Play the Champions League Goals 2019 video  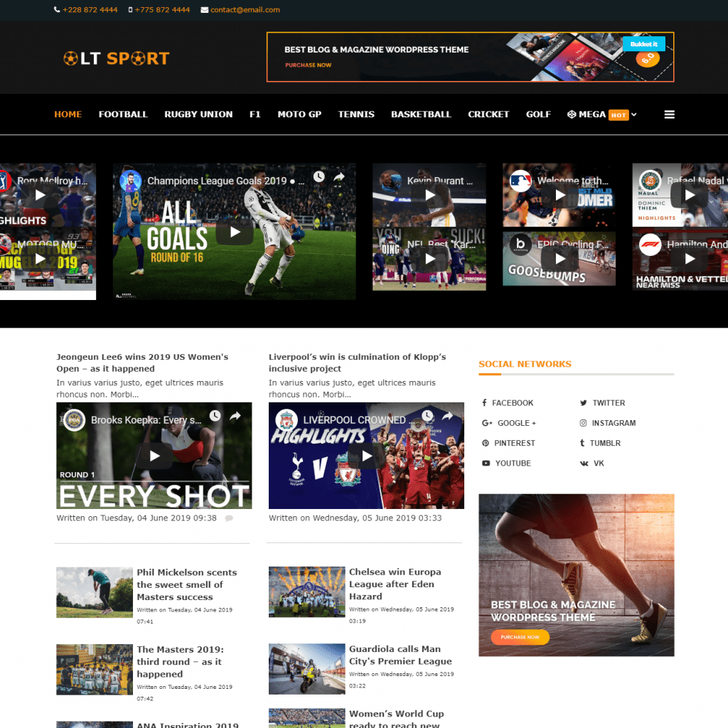[235, 232]
